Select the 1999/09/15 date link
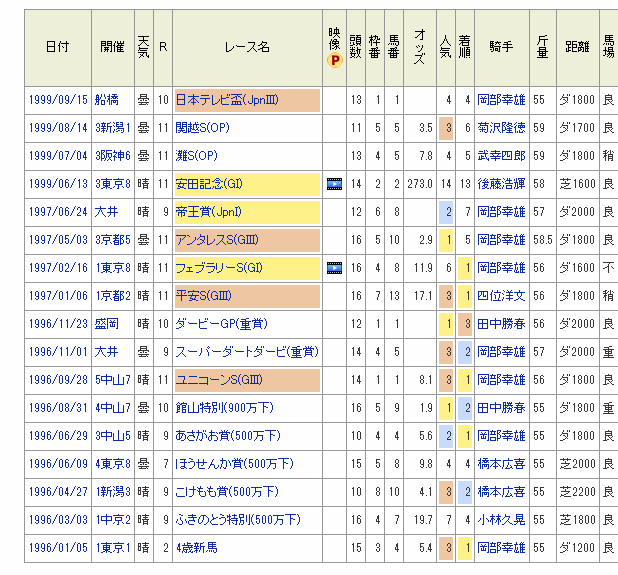The height and width of the screenshot is (575, 618). tap(57, 100)
